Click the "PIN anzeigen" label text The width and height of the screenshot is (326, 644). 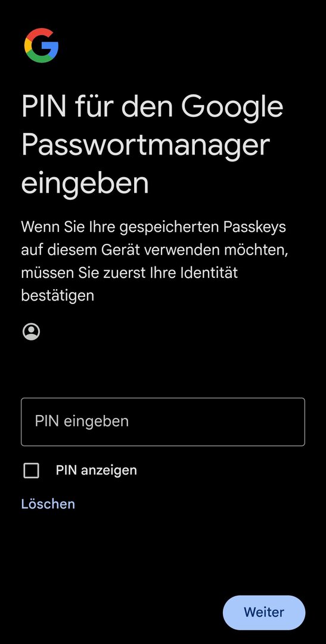(97, 470)
